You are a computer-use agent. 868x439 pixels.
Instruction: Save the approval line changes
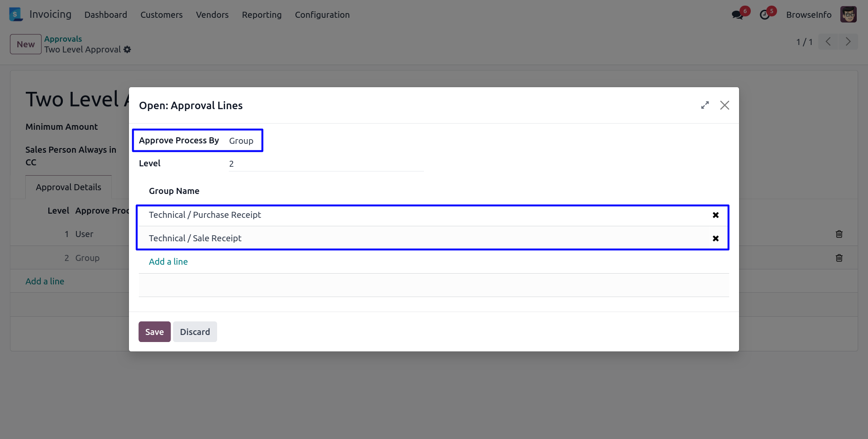point(154,332)
